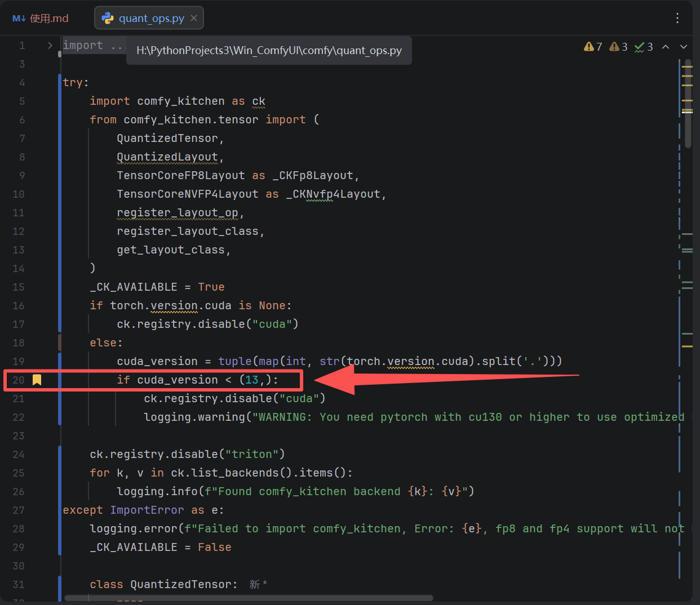Go to previous highlighted error arrow
Screen dimensions: 700x605
click(x=666, y=47)
